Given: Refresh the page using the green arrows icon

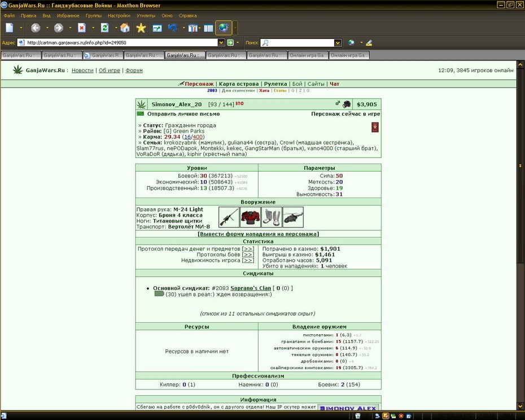Looking at the screenshot, I should pos(105,28).
